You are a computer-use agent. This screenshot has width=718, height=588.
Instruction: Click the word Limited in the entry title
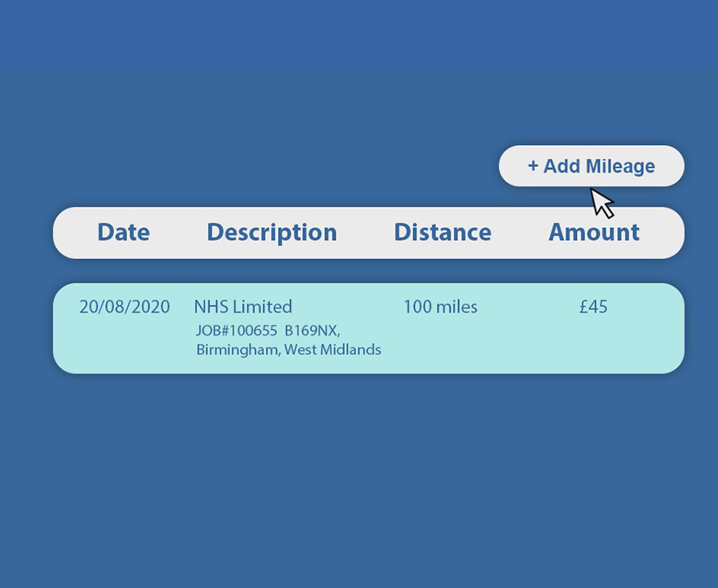262,307
